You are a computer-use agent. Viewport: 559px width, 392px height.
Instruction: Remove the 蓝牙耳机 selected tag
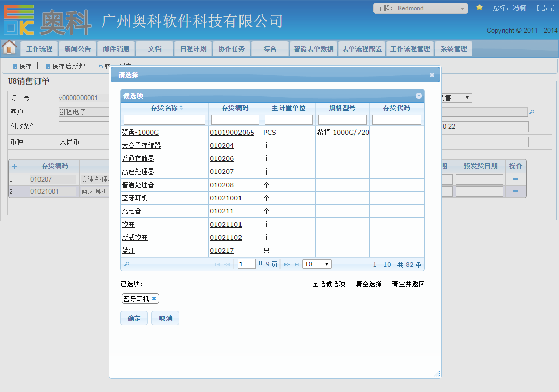pos(154,299)
